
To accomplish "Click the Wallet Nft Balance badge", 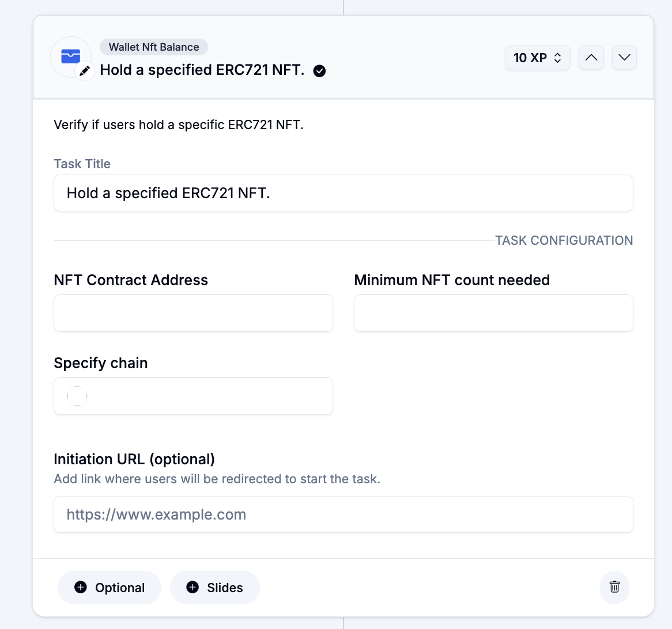I will click(154, 47).
